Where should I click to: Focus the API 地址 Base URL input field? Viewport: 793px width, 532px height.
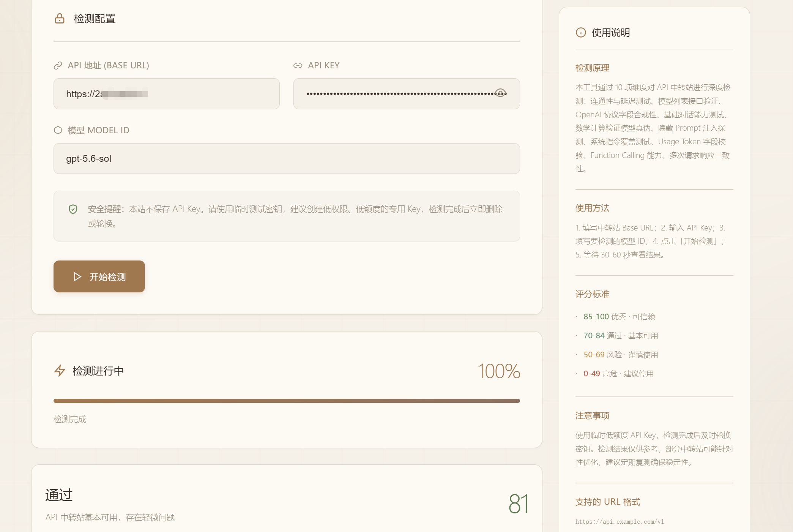point(167,94)
